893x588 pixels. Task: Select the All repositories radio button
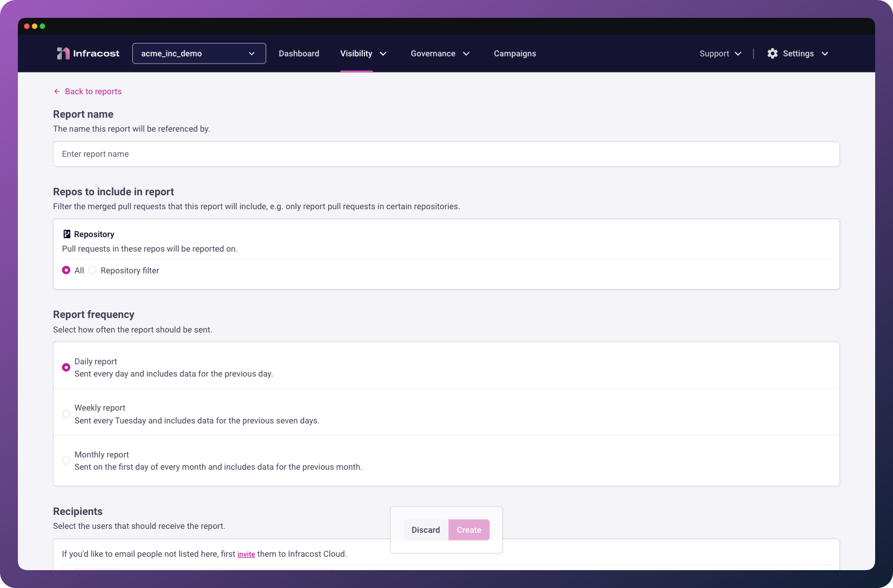click(66, 270)
